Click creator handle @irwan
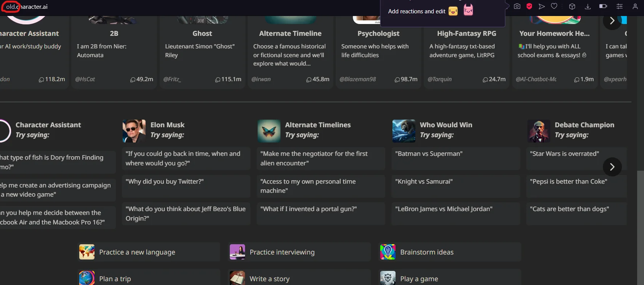This screenshot has width=644, height=285. (x=261, y=79)
